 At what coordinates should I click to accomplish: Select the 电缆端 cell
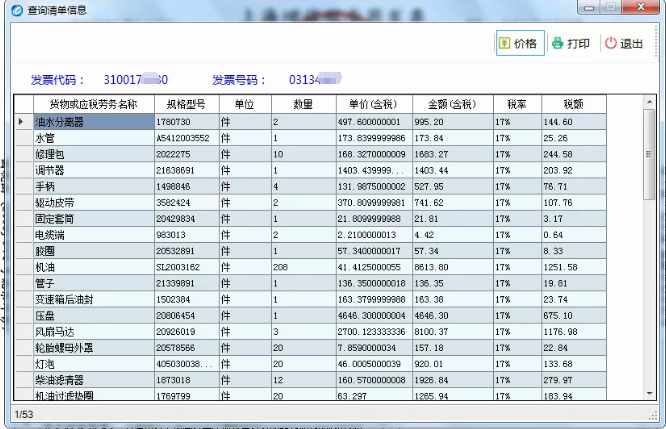[x=93, y=235]
